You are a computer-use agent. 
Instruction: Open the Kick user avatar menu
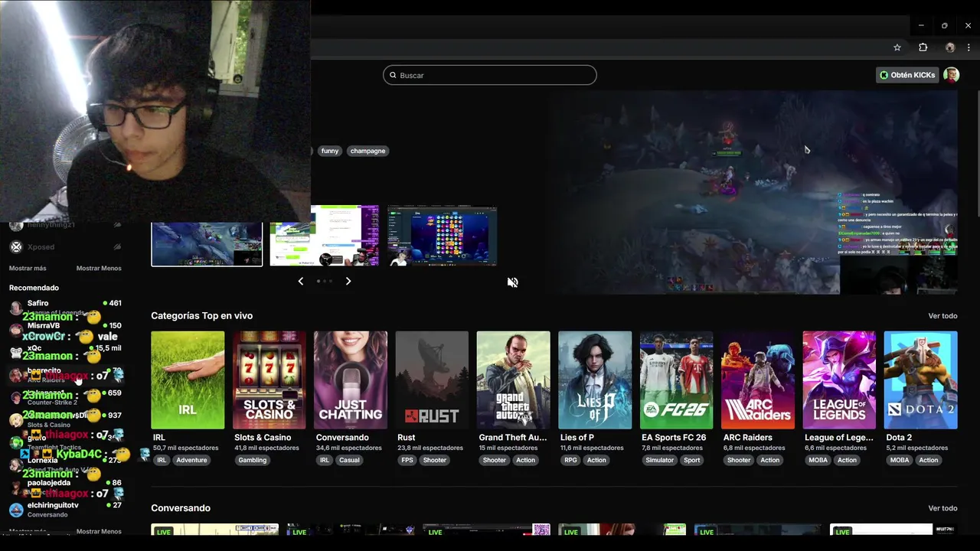pyautogui.click(x=951, y=75)
